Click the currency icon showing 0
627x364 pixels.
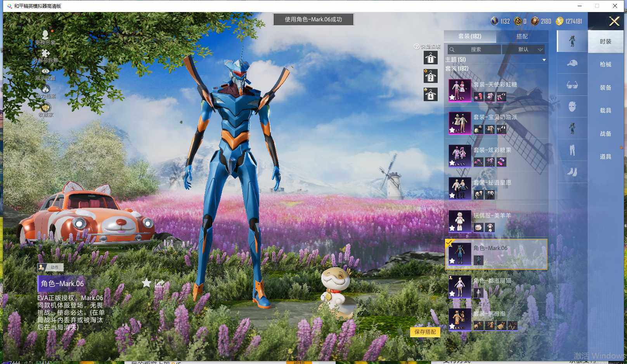tap(518, 21)
